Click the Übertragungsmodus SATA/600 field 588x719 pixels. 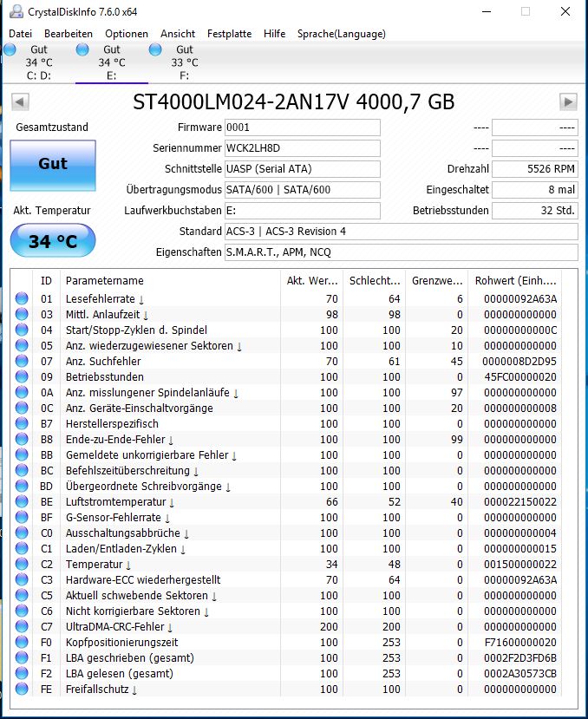pos(303,189)
